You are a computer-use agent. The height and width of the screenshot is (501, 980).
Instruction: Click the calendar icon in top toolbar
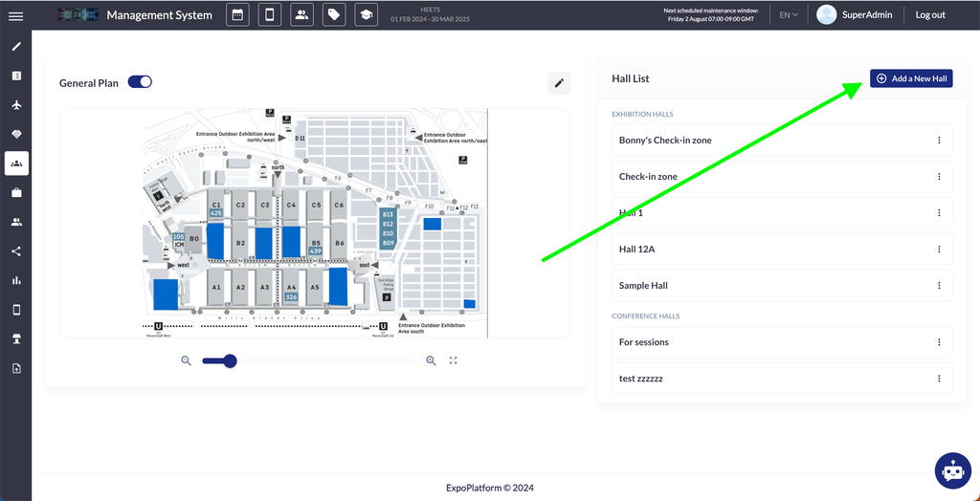pyautogui.click(x=238, y=15)
